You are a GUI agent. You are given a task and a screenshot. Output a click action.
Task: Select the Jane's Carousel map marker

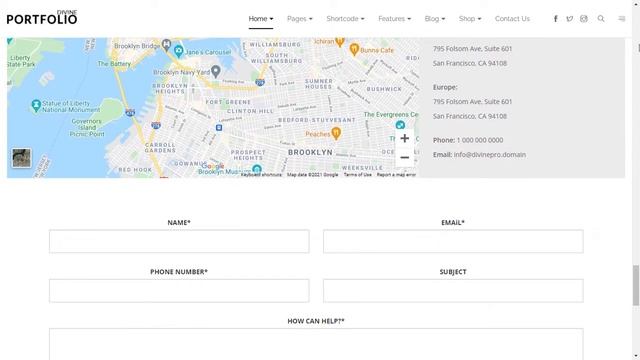pyautogui.click(x=178, y=52)
